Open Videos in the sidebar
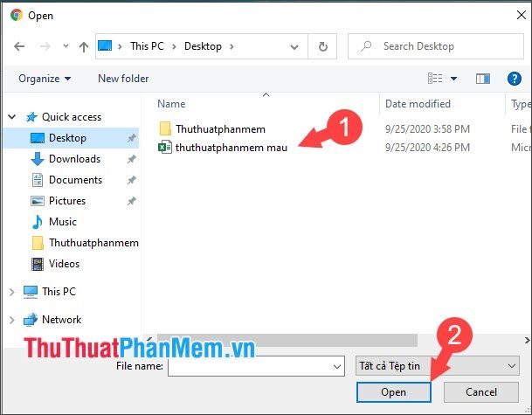The width and height of the screenshot is (532, 415). pyautogui.click(x=64, y=264)
